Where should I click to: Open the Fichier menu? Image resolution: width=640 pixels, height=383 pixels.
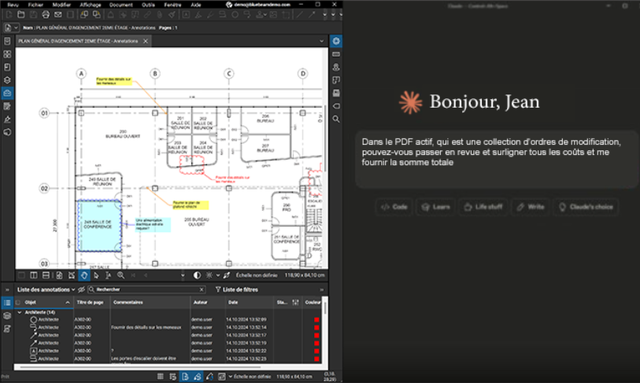[x=36, y=5]
